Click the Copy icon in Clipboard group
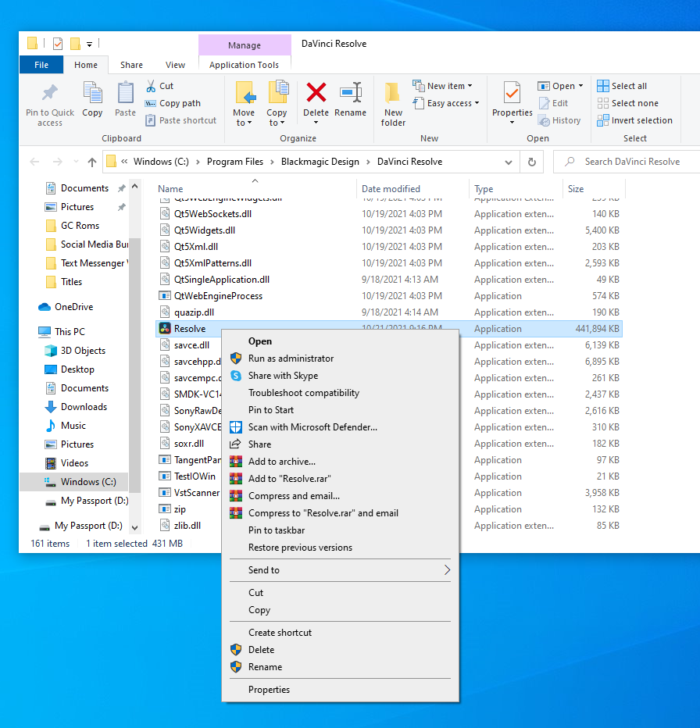This screenshot has height=728, width=700. [92, 92]
